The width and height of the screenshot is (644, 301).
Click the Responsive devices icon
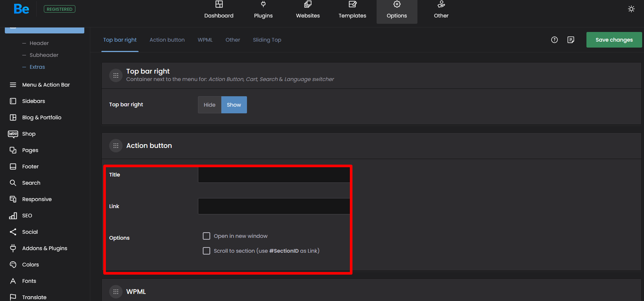[13, 199]
